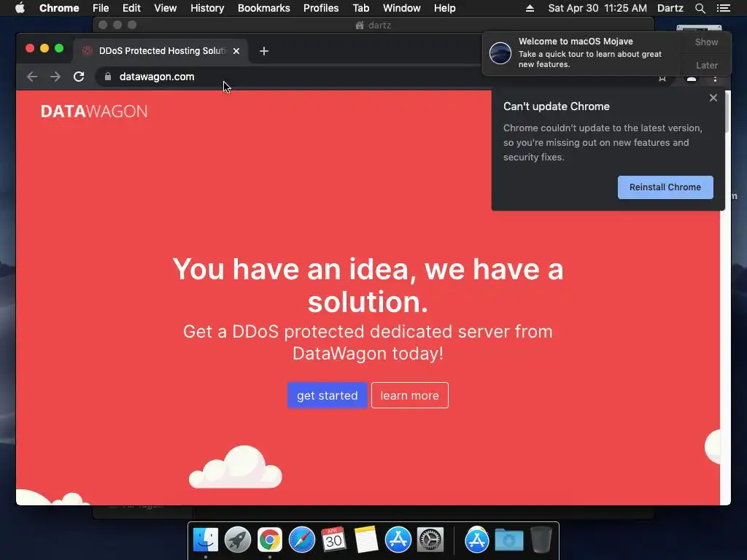Open the Tab menu
The width and height of the screenshot is (747, 560).
pyautogui.click(x=360, y=8)
